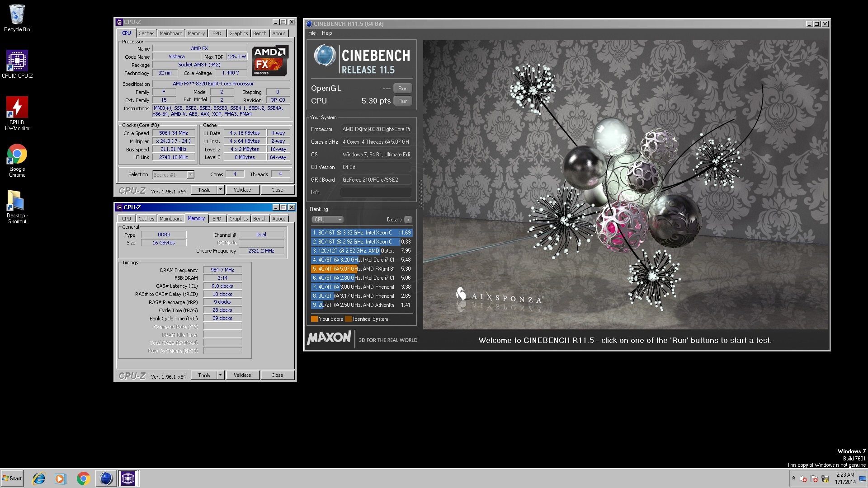Screen dimensions: 868x488
Task: Click the Cinebench globe logo icon
Action: coord(325,56)
